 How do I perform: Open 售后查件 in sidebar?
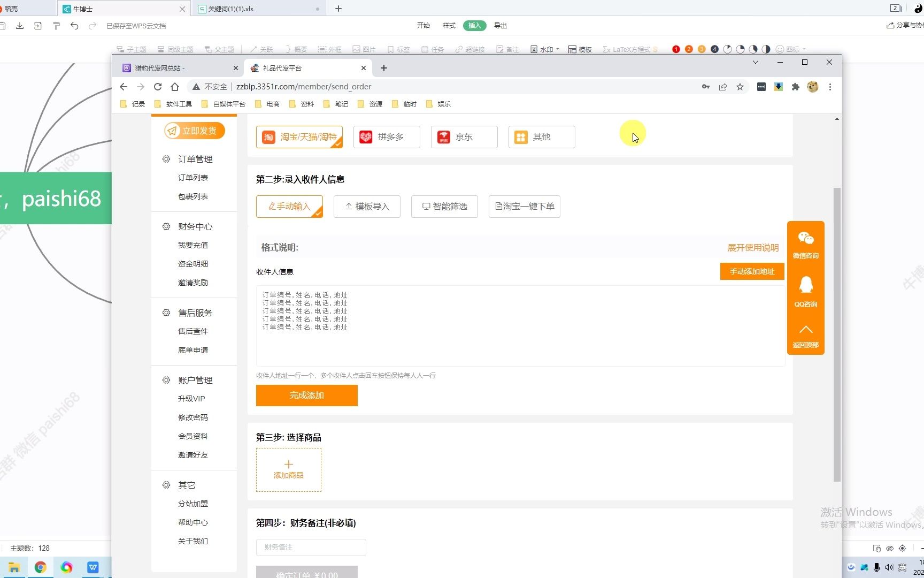click(193, 331)
